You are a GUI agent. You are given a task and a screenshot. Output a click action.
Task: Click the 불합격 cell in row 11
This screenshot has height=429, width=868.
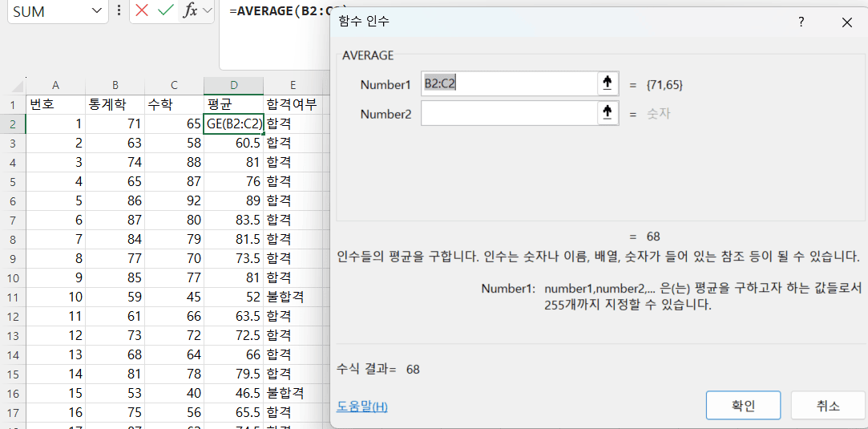click(x=293, y=297)
